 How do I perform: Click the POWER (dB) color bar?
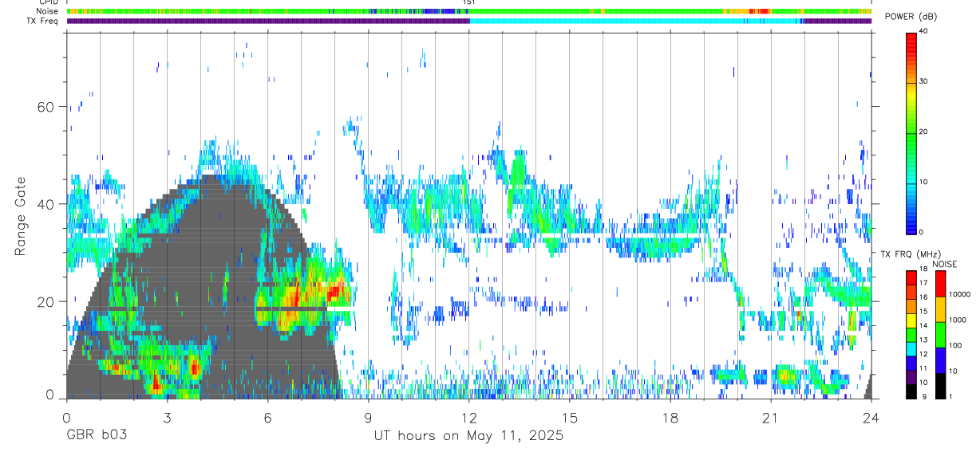(x=911, y=132)
